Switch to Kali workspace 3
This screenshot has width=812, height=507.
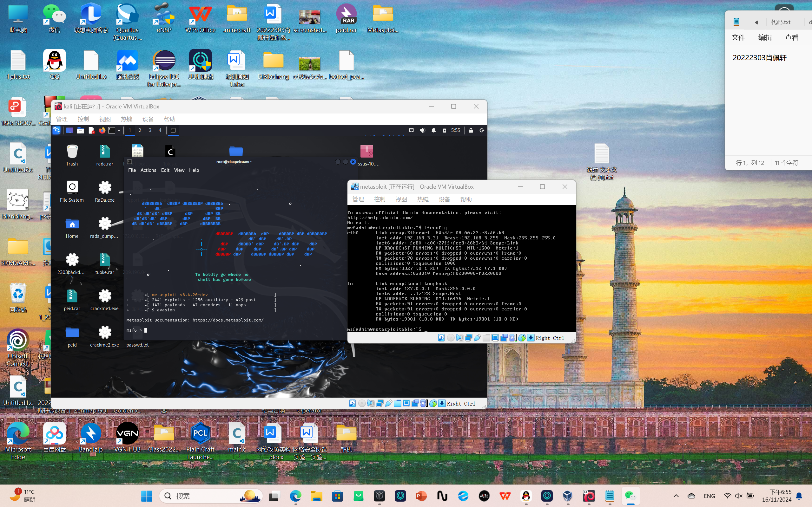(x=150, y=130)
